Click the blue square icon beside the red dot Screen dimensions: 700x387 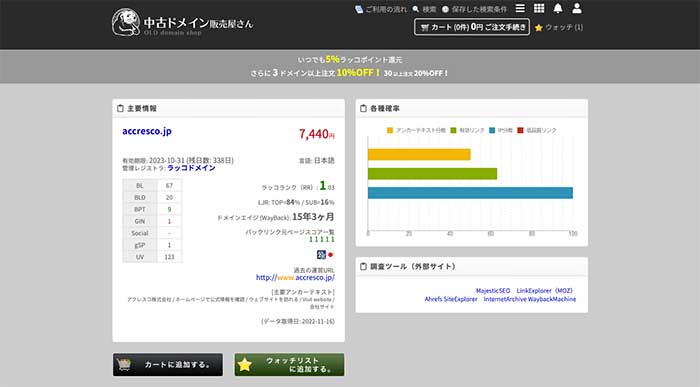[321, 254]
